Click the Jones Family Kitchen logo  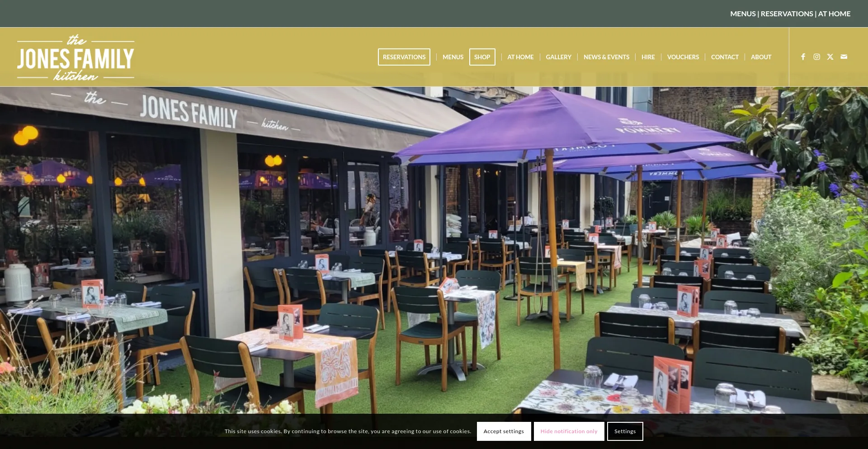tap(75, 57)
